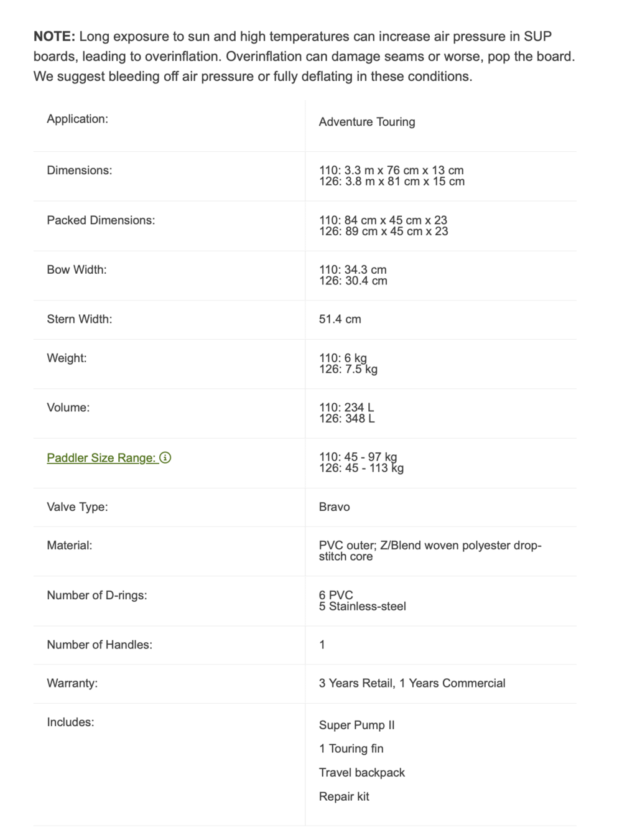This screenshot has width=622, height=840.
Task: Click the Application row label
Action: 77,119
